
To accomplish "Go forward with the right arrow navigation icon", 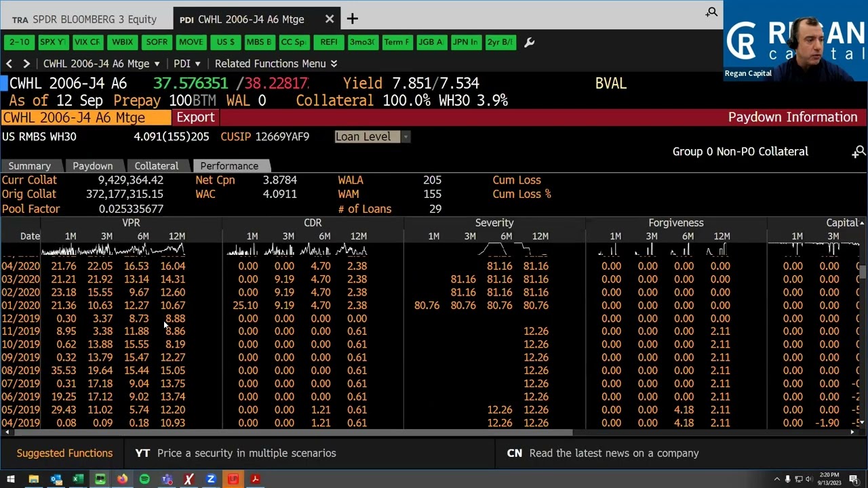I will point(26,63).
